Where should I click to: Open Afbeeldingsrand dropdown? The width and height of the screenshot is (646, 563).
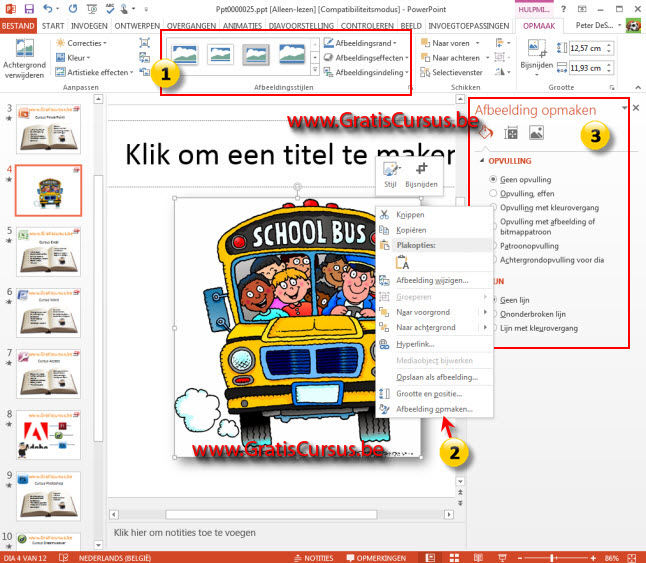tap(360, 43)
